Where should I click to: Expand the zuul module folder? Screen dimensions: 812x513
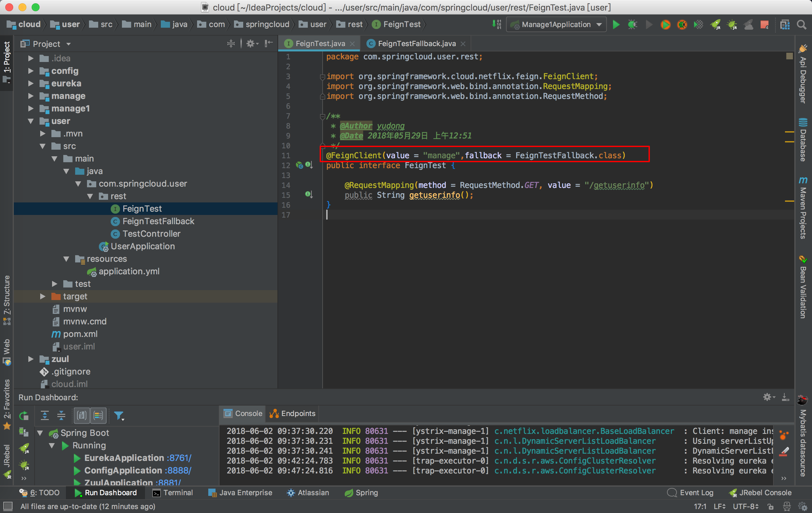coord(31,359)
